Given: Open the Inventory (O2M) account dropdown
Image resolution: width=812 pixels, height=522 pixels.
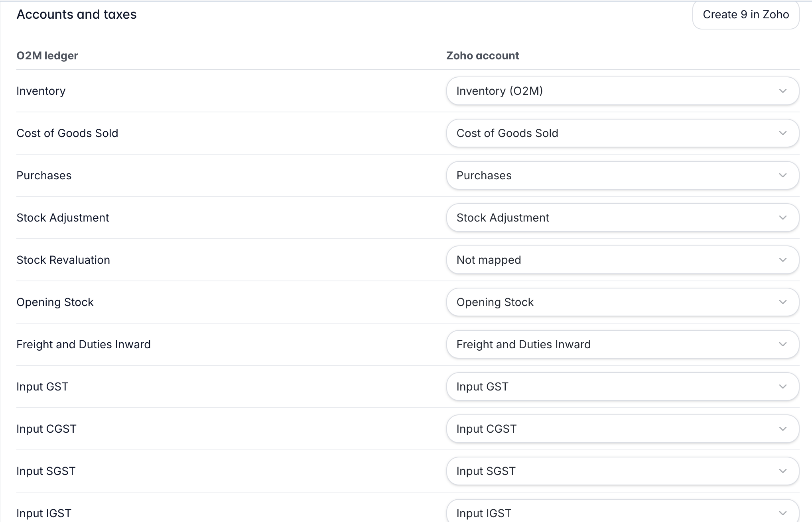Looking at the screenshot, I should (x=623, y=91).
